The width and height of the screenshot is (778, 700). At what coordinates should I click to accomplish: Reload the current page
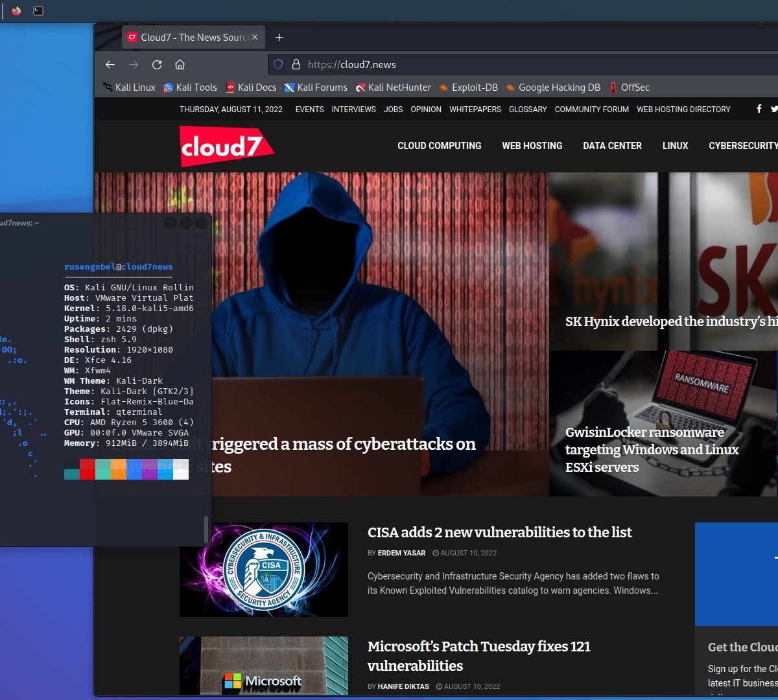(157, 65)
